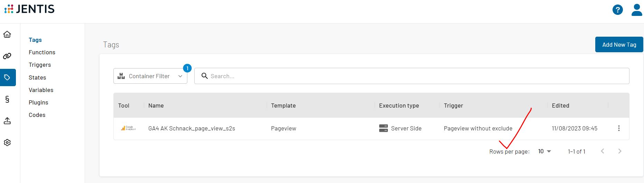The width and height of the screenshot is (644, 183).
Task: Click the Add New Tag button
Action: (619, 45)
